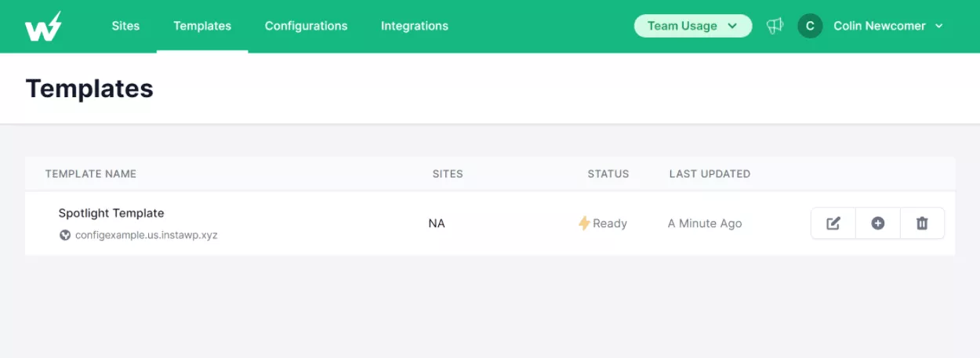Click the Spotlight Template name
Screen dimensions: 980x358
coord(111,213)
